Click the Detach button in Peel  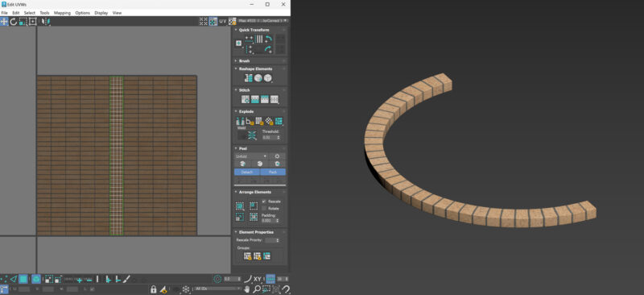[x=247, y=172]
